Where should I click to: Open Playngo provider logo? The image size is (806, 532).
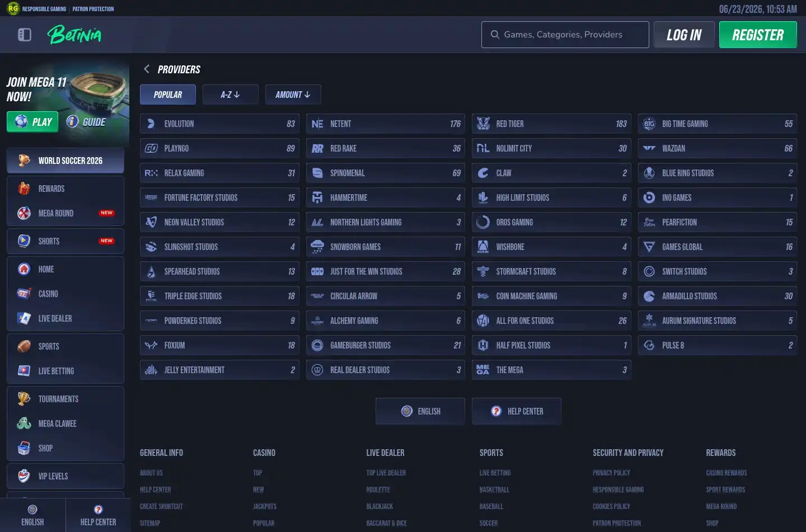[151, 148]
